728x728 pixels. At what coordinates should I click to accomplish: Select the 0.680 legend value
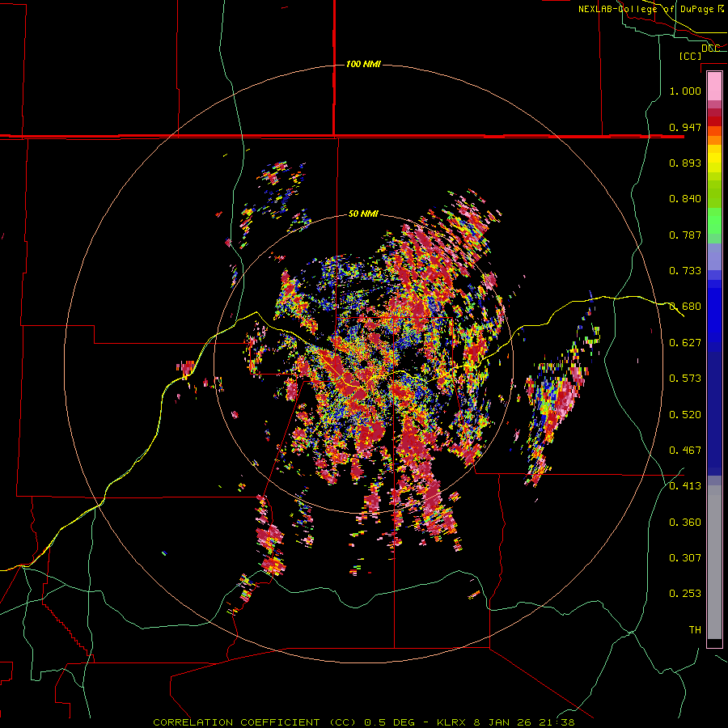(x=685, y=307)
